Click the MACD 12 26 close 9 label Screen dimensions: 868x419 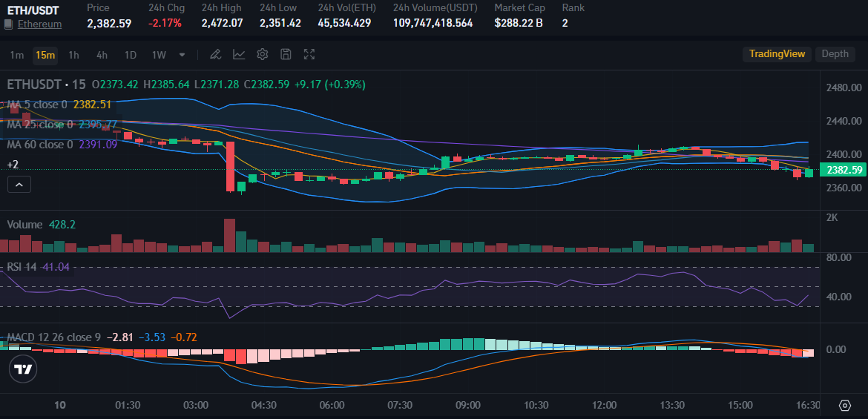[x=53, y=337]
